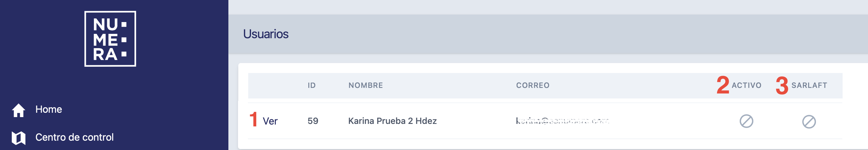This screenshot has height=150, width=868.
Task: Click the Home house icon
Action: click(19, 110)
